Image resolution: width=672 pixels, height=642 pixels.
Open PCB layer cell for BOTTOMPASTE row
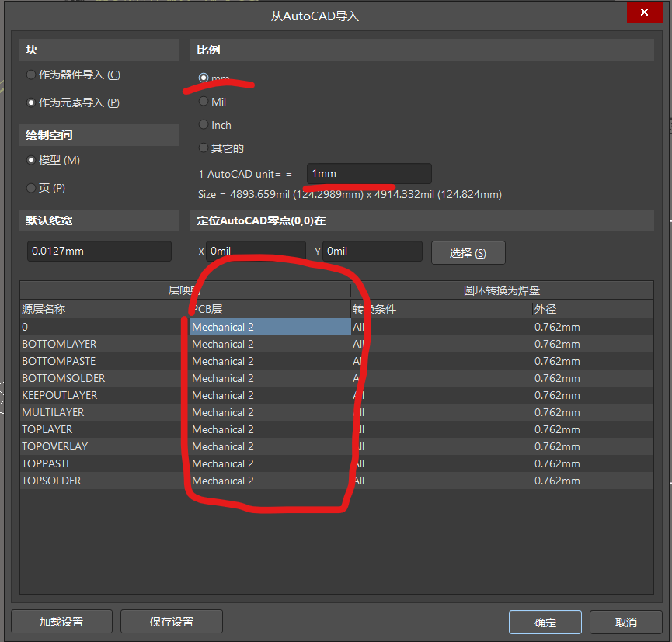click(270, 361)
